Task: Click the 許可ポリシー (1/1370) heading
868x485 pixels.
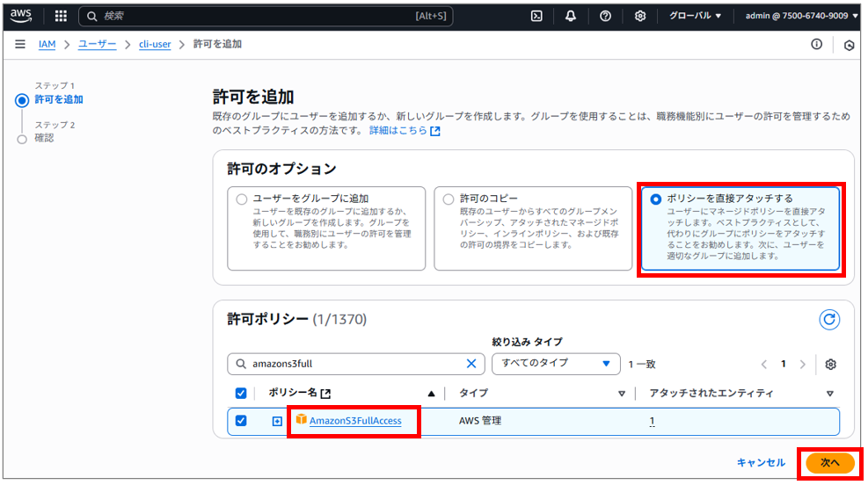Action: (296, 319)
